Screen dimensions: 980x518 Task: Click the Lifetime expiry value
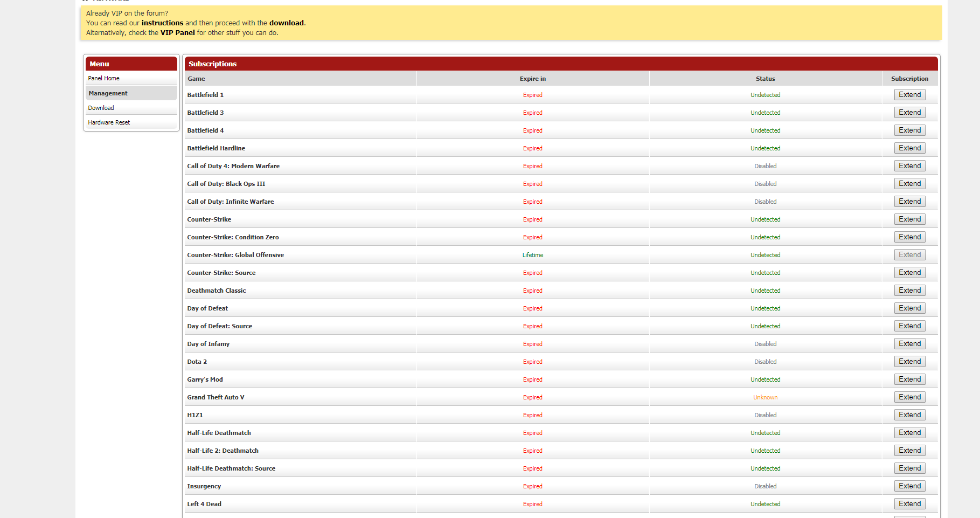click(533, 255)
